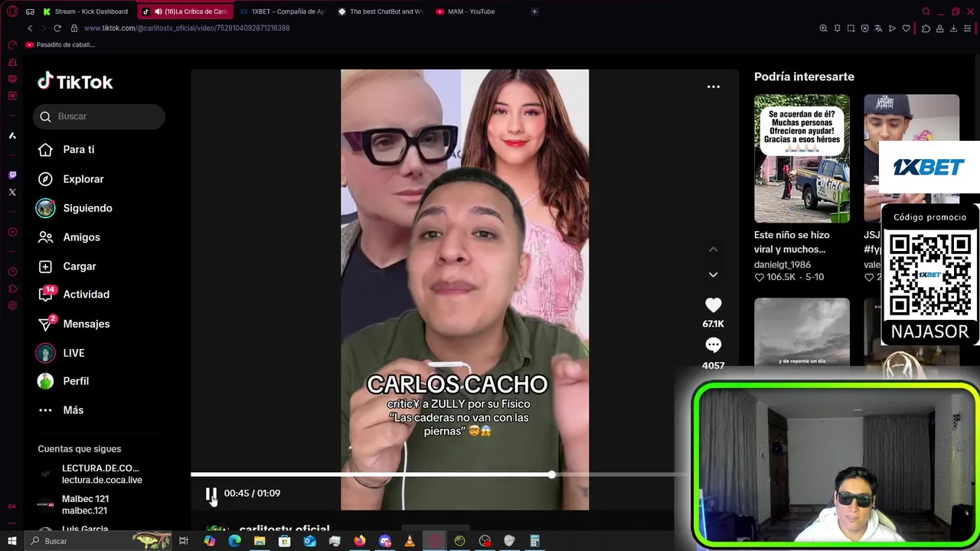Like the video with the heart icon
Image resolution: width=980 pixels, height=551 pixels.
point(713,305)
